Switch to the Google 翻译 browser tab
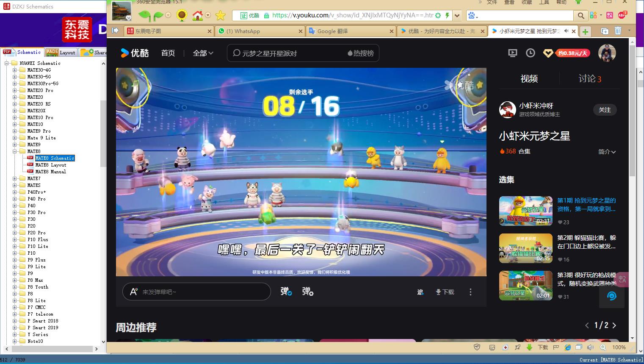Screen dimensions: 644x364 point(351,31)
